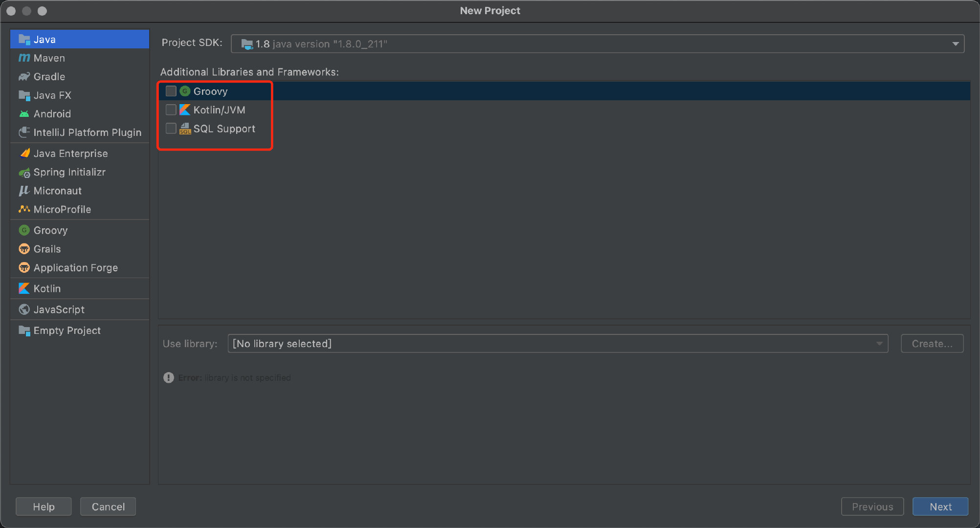Enable the Groovy framework checkbox
980x528 pixels.
(171, 91)
